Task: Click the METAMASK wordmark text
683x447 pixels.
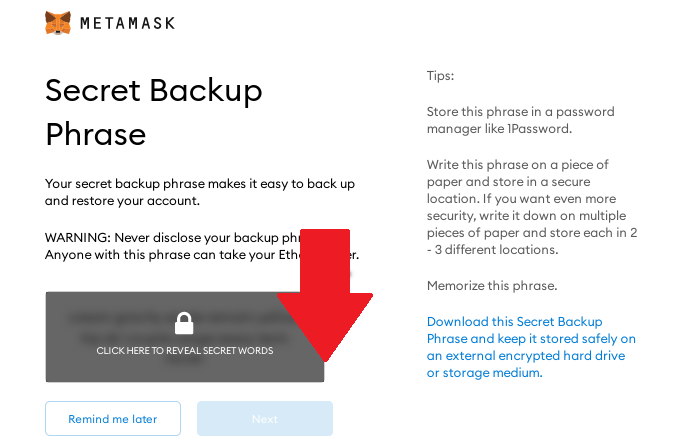Action: (x=128, y=23)
